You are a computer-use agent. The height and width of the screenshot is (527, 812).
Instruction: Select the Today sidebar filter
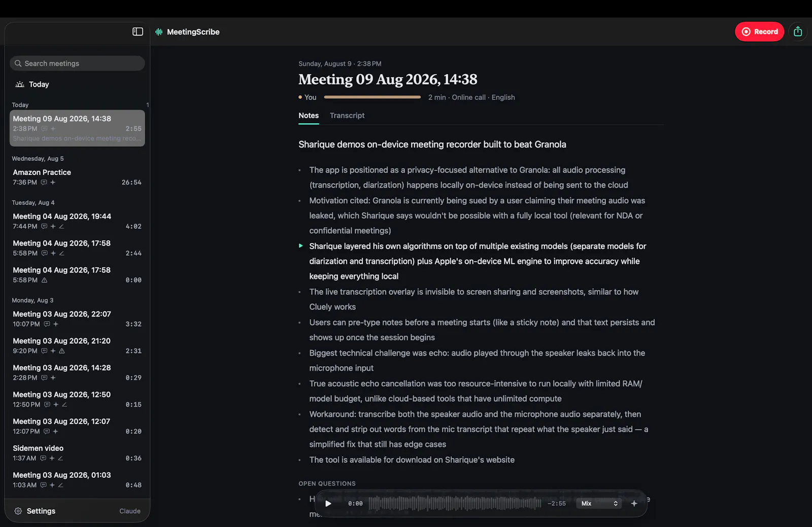point(32,84)
